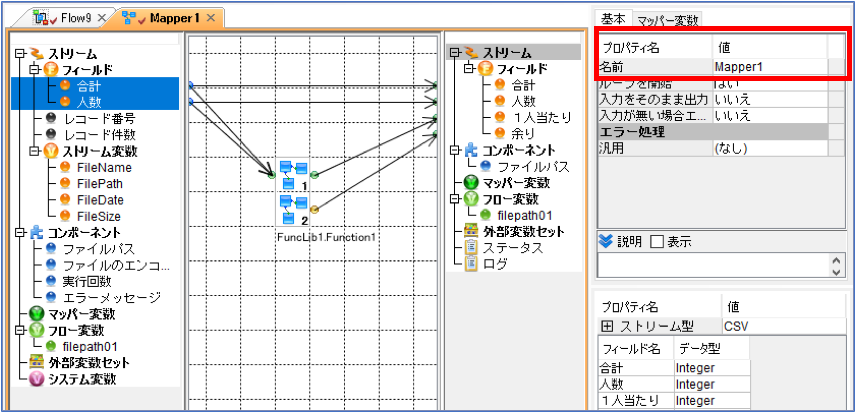Click the ファイルのエンコ... component icon
Screen dimensions: 856x414
[52, 265]
